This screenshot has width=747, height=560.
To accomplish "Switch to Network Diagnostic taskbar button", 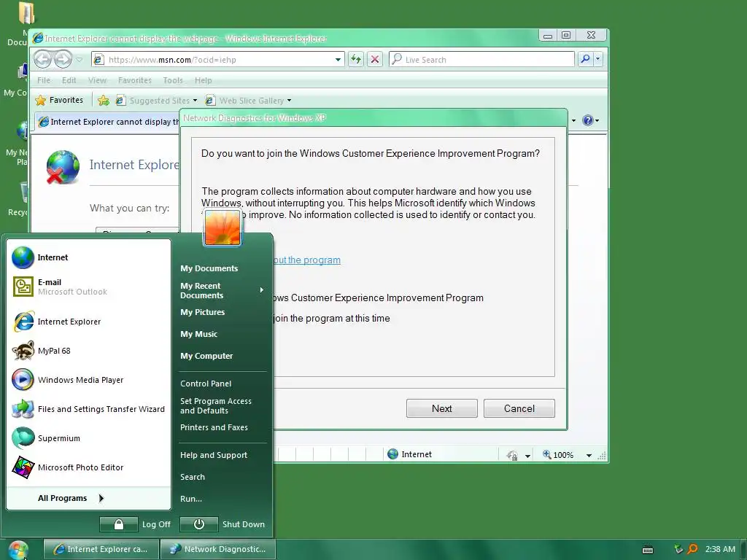I will tap(217, 549).
